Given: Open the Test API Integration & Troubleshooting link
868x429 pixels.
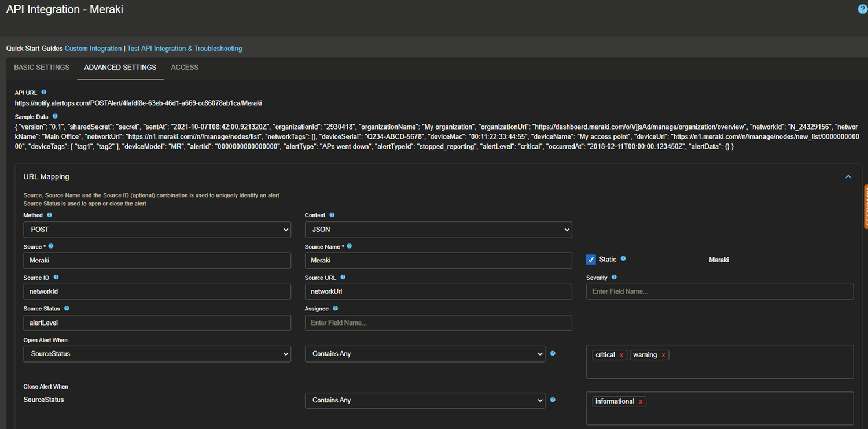Looking at the screenshot, I should click(x=184, y=48).
